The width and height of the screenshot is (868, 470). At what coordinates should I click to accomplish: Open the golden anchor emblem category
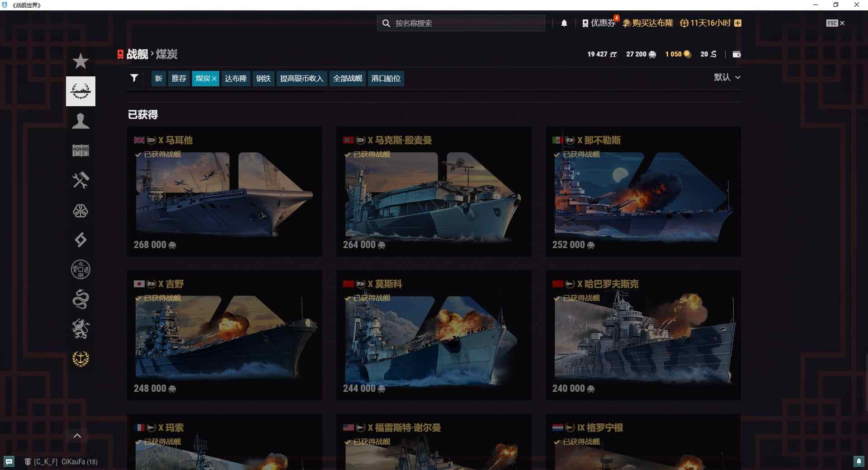(x=80, y=359)
